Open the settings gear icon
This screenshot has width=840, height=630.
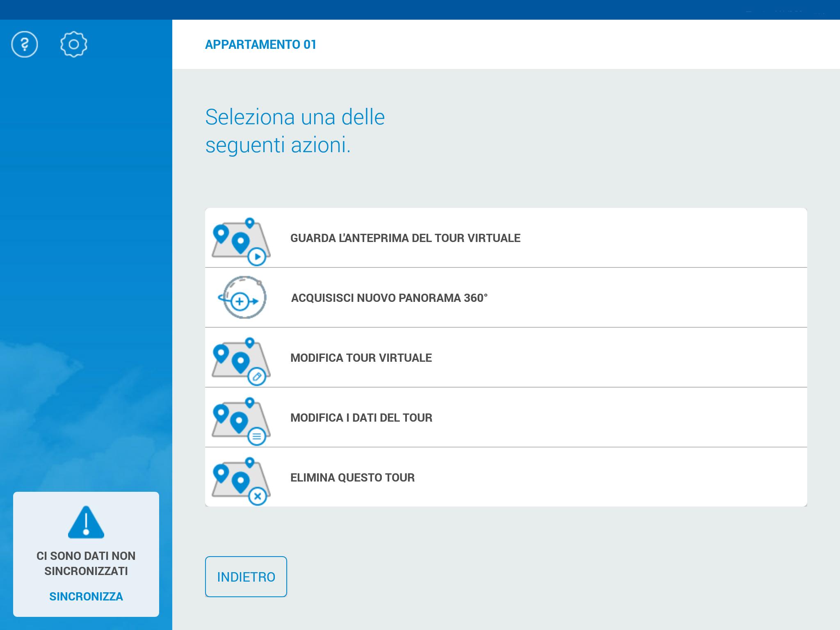point(74,44)
